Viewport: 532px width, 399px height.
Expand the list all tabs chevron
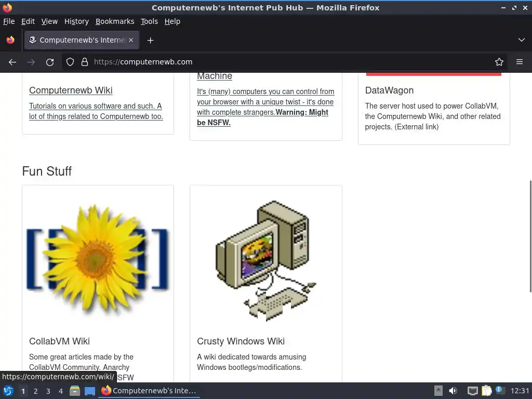coord(522,40)
